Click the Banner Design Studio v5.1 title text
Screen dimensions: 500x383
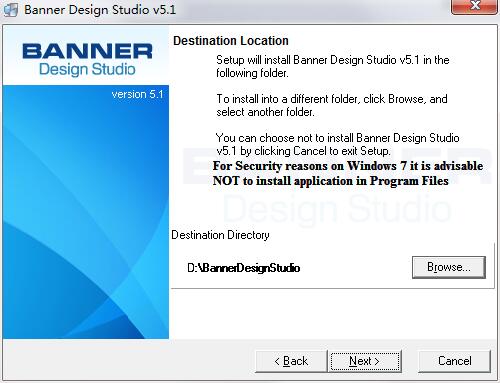coord(100,10)
